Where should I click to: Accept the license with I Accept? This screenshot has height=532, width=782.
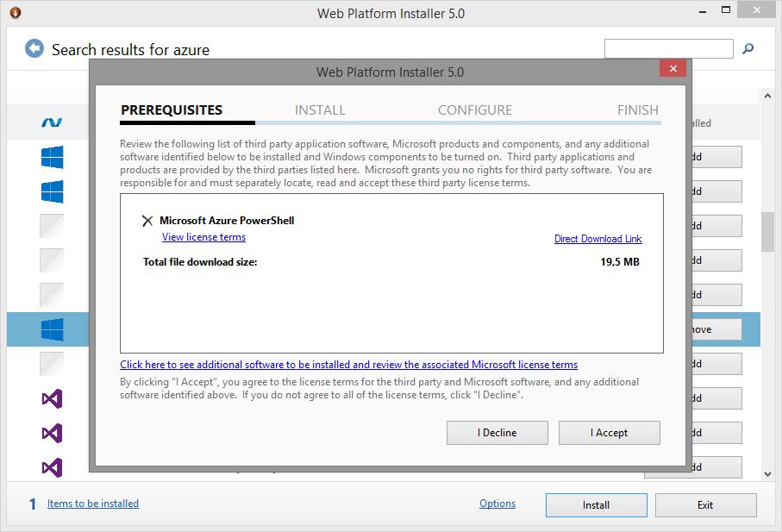point(609,433)
